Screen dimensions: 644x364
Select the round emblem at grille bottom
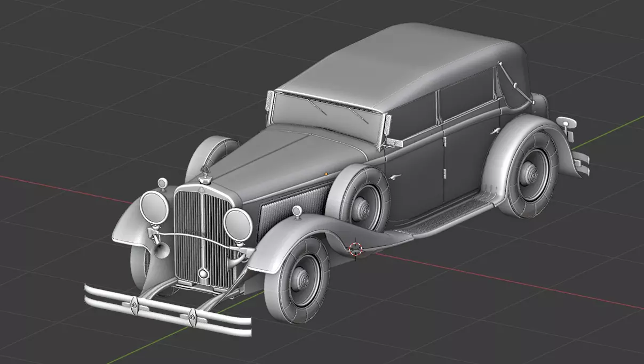pyautogui.click(x=203, y=274)
